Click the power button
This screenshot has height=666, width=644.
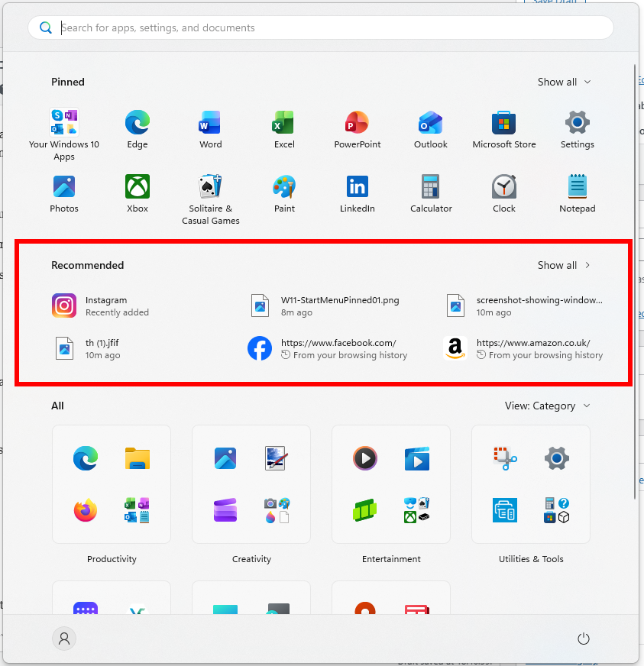(584, 639)
